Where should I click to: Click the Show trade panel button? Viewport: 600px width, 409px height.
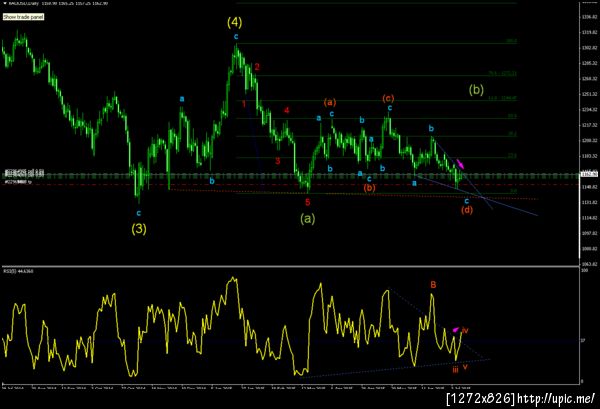click(x=23, y=17)
